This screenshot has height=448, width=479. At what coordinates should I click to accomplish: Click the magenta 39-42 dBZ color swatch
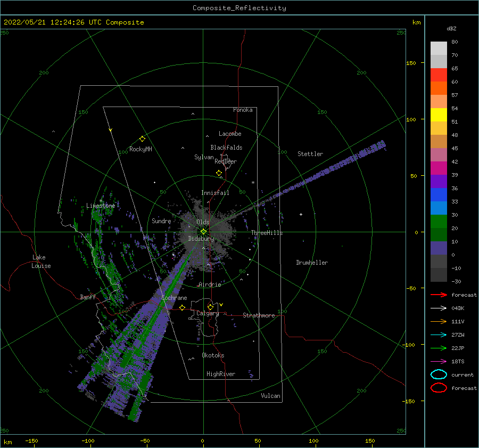439,168
